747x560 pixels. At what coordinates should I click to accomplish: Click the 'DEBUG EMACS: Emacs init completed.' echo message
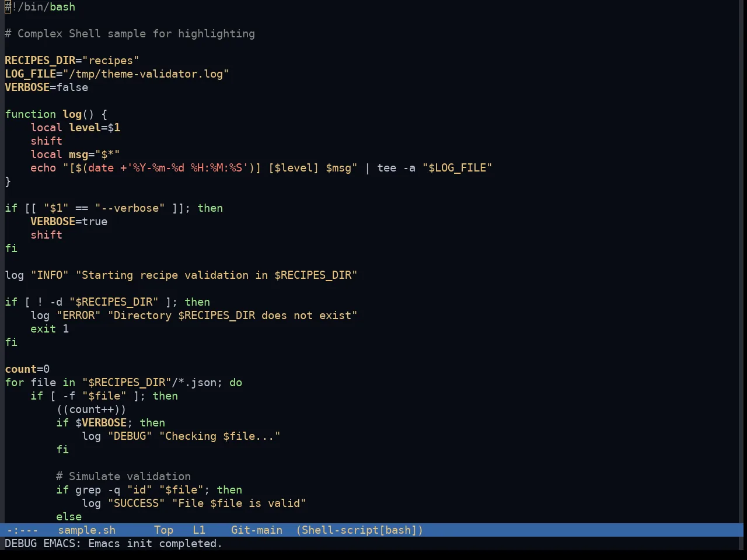click(114, 544)
